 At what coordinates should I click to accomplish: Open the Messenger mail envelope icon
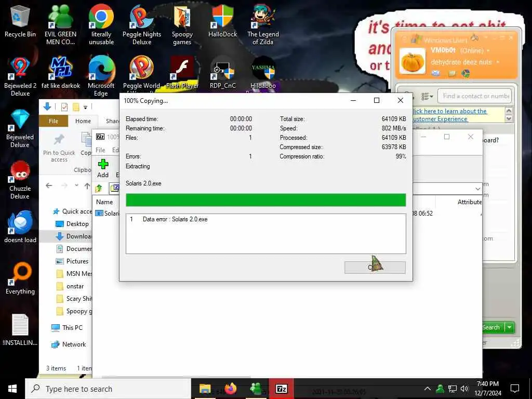click(436, 73)
